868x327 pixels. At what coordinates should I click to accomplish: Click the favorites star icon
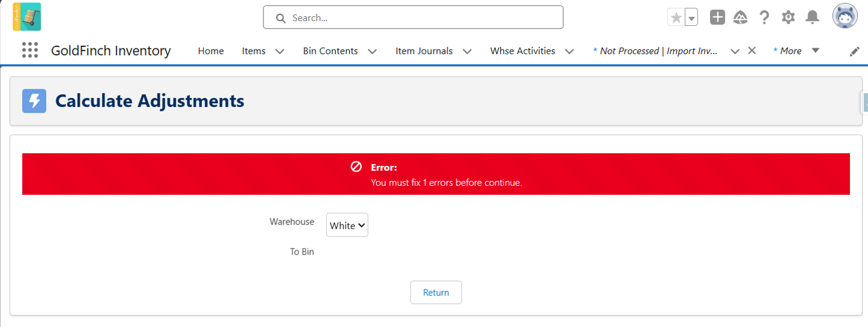point(676,17)
